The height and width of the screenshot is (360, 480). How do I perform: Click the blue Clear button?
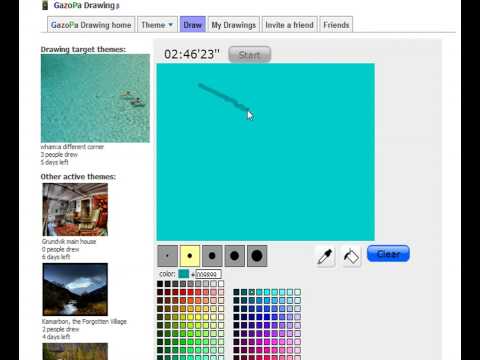pyautogui.click(x=388, y=254)
